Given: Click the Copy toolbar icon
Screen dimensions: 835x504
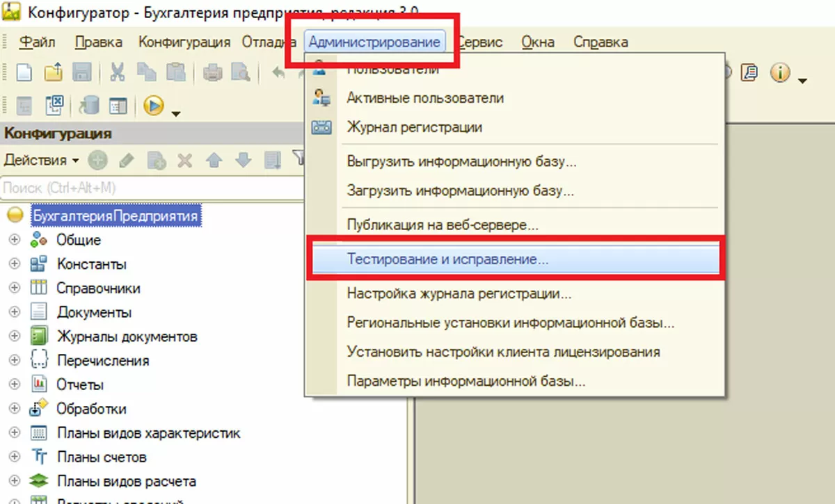Looking at the screenshot, I should pos(147,72).
